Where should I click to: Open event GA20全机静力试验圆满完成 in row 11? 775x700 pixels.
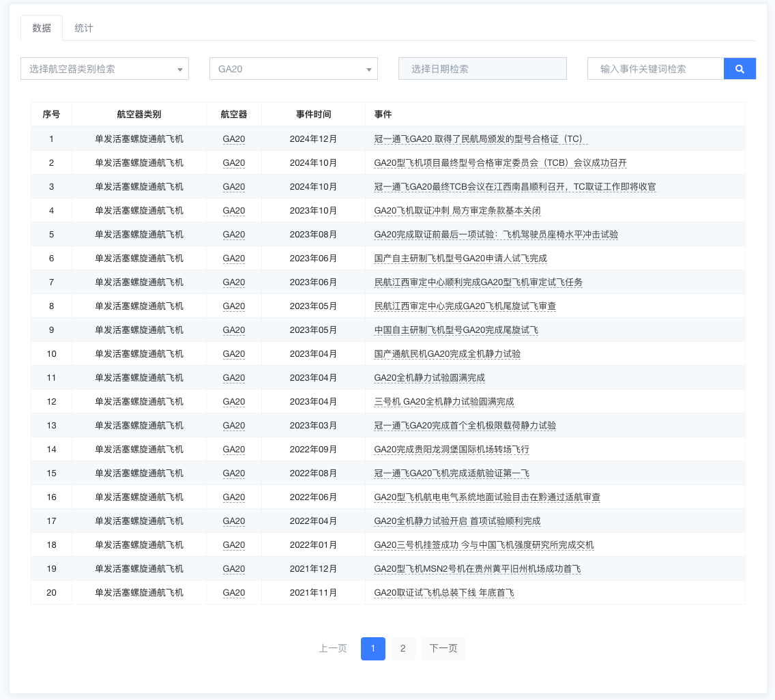[430, 378]
